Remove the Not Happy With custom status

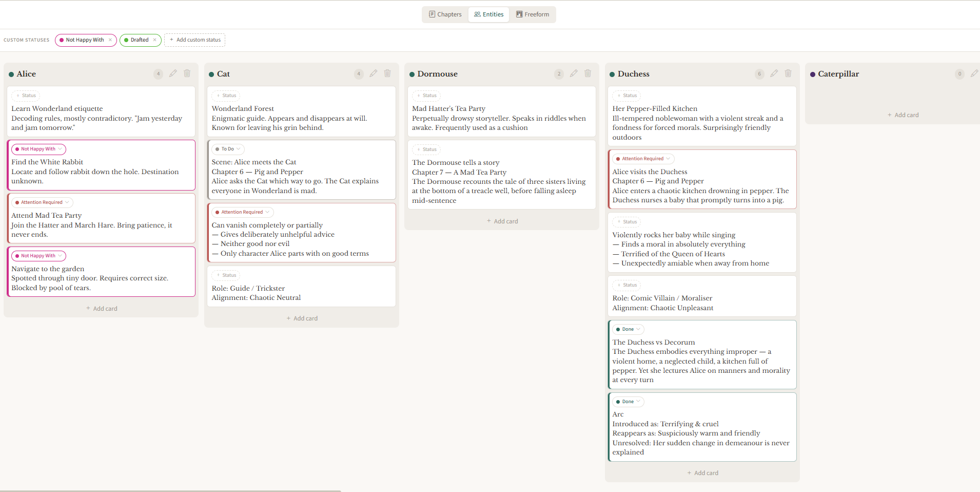coord(110,40)
